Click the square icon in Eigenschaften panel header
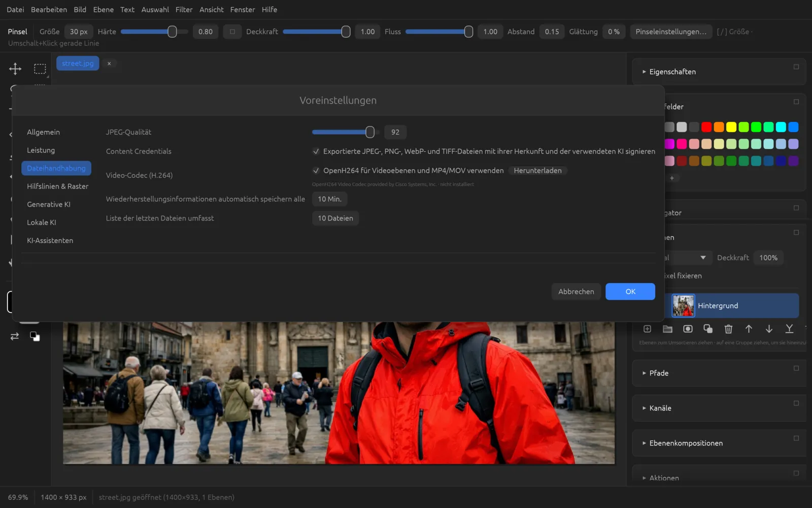 (x=796, y=67)
